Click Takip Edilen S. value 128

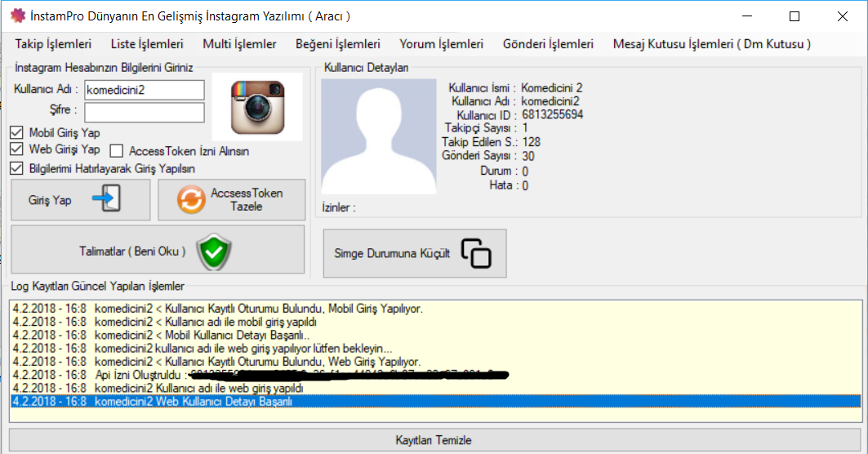point(532,142)
